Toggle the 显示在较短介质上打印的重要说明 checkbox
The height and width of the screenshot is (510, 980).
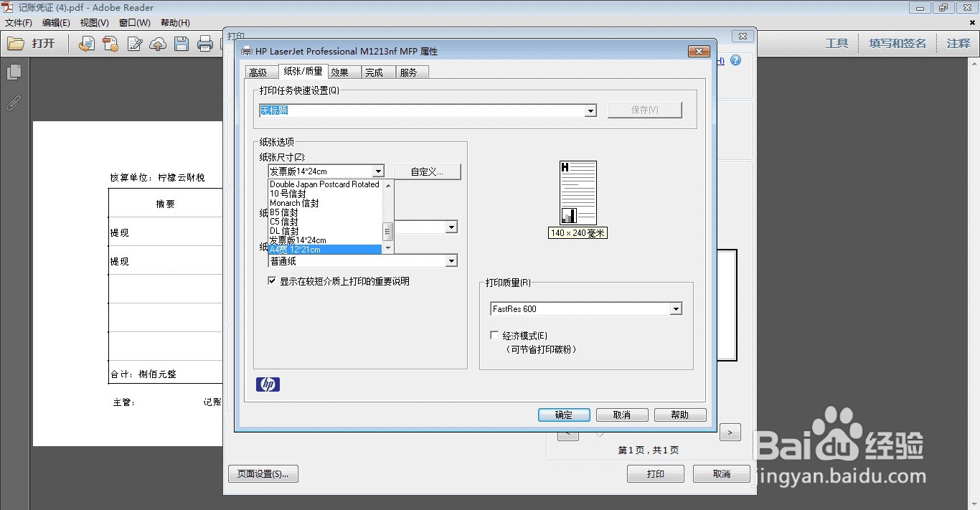[272, 281]
